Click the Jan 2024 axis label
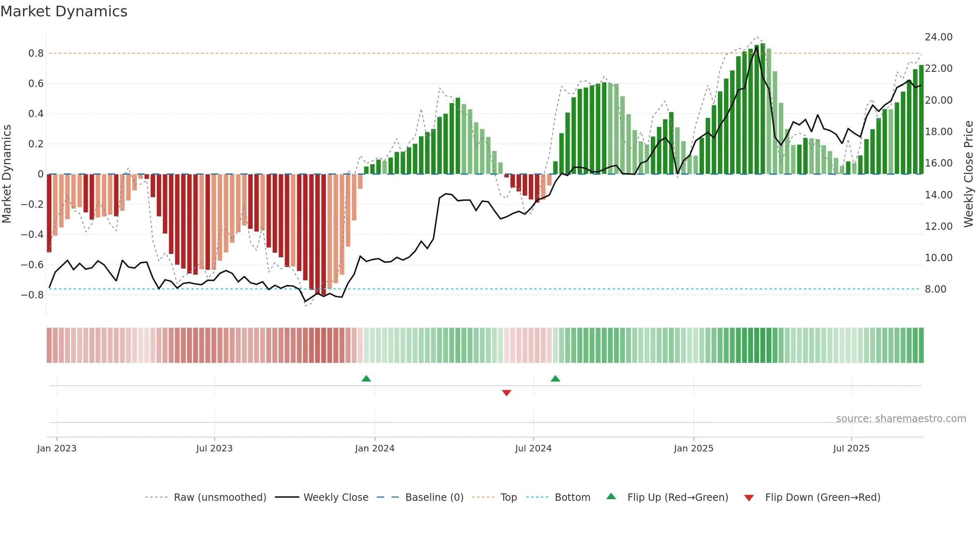Image resolution: width=980 pixels, height=551 pixels. point(375,448)
